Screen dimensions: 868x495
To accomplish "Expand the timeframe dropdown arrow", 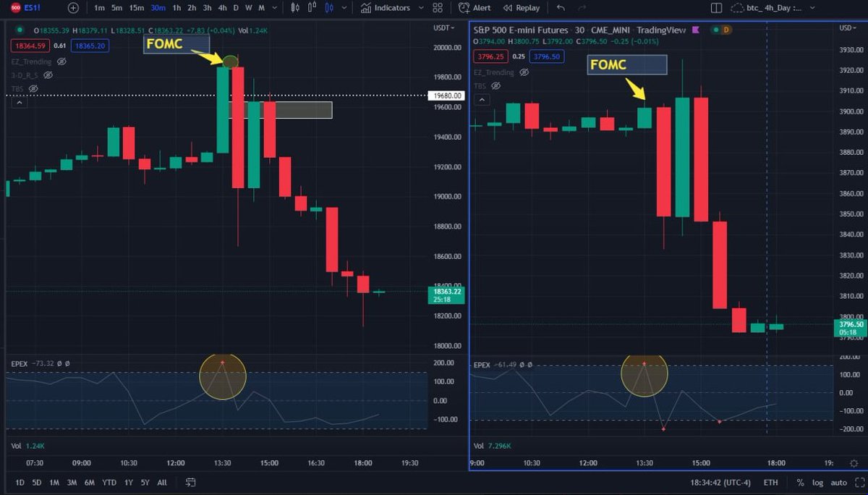I will pos(276,8).
